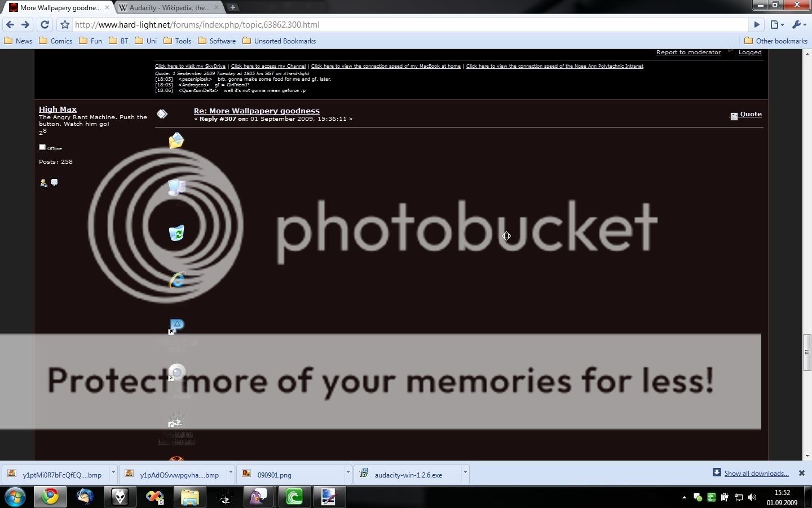The width and height of the screenshot is (812, 508).
Task: Click the Report to moderator link
Action: click(689, 52)
